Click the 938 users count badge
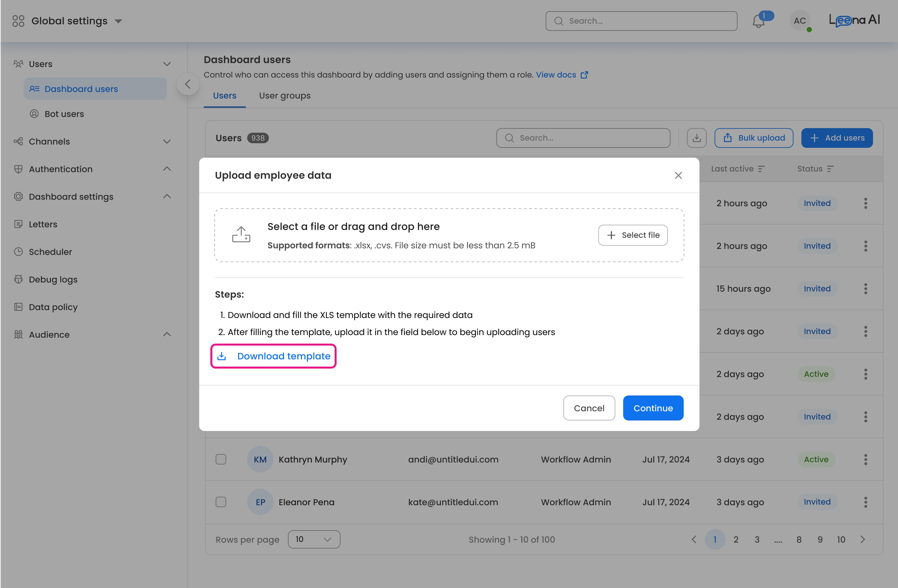This screenshot has height=588, width=898. click(x=258, y=138)
